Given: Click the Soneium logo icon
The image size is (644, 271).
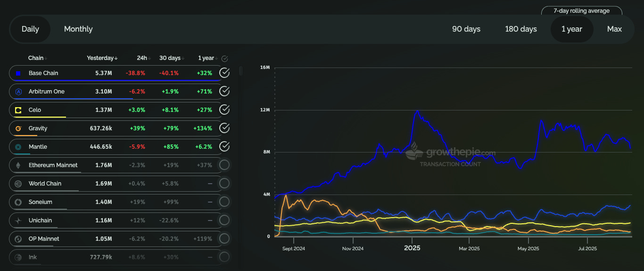Looking at the screenshot, I should point(18,202).
